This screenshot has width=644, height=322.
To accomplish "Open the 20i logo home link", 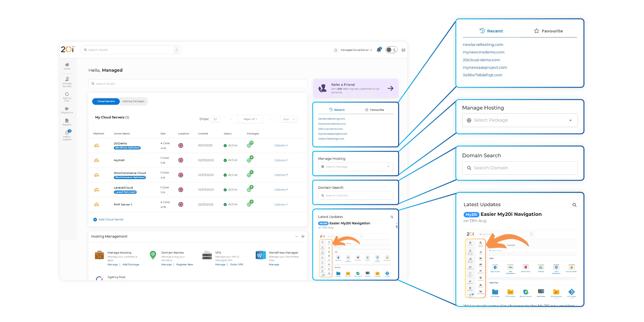I will [x=68, y=49].
